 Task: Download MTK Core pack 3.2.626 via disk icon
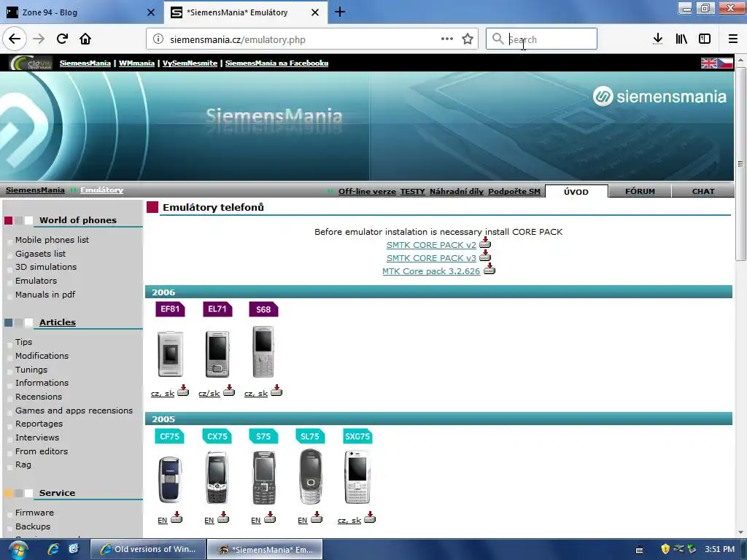(489, 269)
